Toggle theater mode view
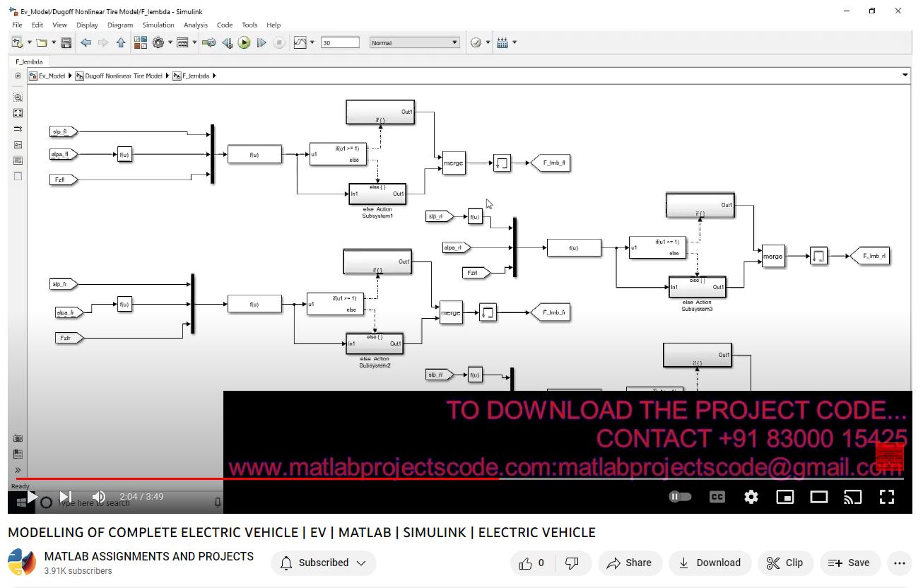Viewport: 923px width, 588px height. click(819, 497)
